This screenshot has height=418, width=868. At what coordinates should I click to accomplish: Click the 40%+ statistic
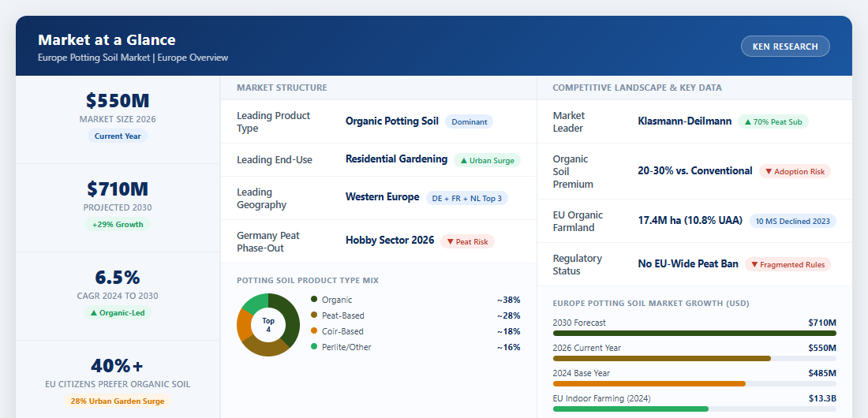pos(118,365)
